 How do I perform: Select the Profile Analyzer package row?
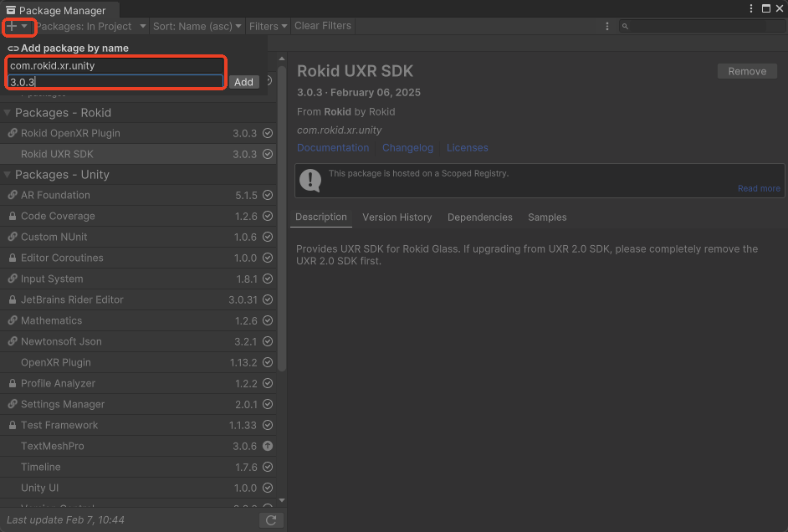pos(138,383)
